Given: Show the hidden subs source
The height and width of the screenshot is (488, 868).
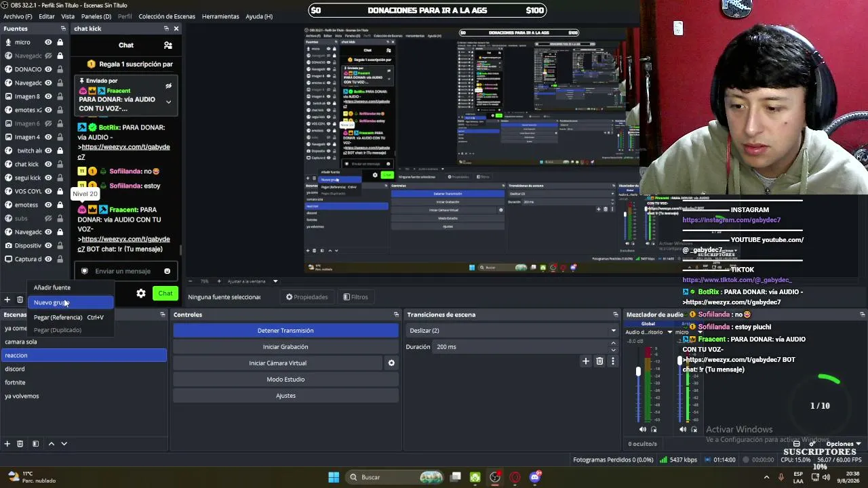Looking at the screenshot, I should pyautogui.click(x=48, y=218).
